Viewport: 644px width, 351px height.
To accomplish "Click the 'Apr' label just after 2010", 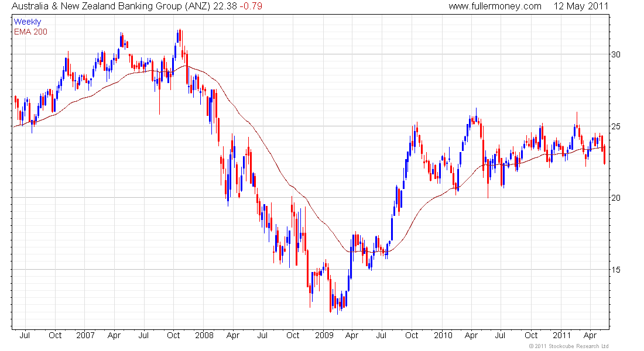I will pos(471,335).
